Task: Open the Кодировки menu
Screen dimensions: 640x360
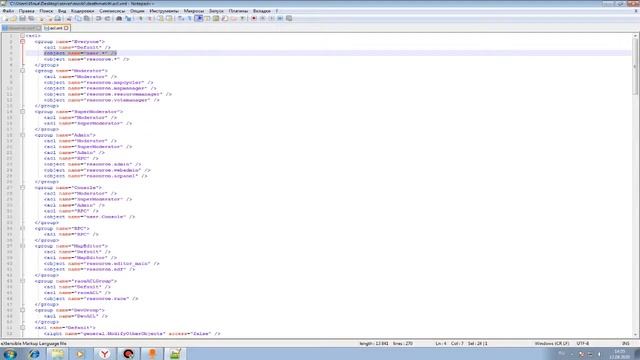Action: [x=82, y=11]
